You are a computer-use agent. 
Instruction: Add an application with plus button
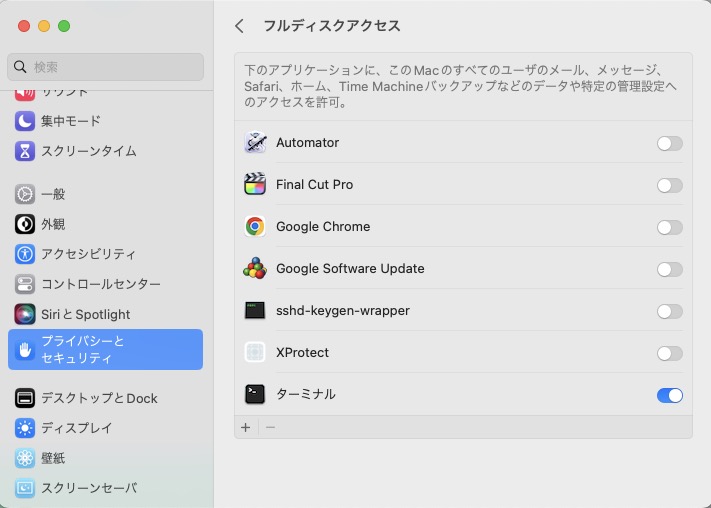(x=246, y=427)
